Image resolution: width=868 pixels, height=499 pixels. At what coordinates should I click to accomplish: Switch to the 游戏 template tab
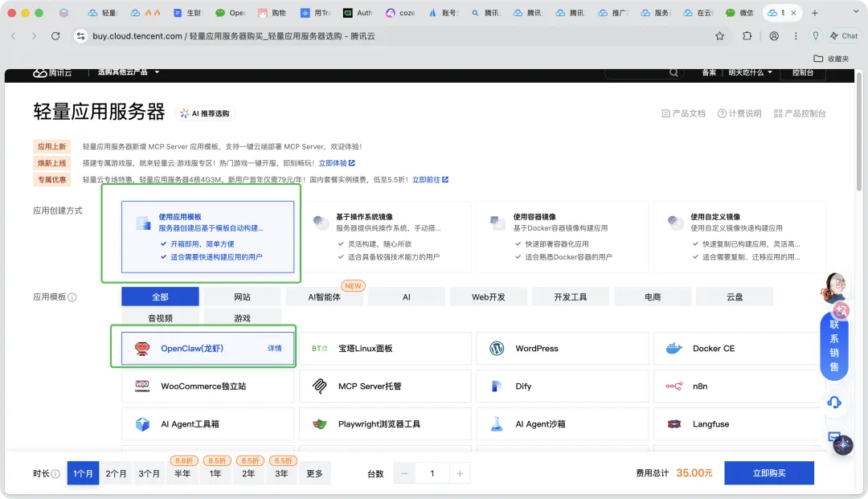click(242, 318)
